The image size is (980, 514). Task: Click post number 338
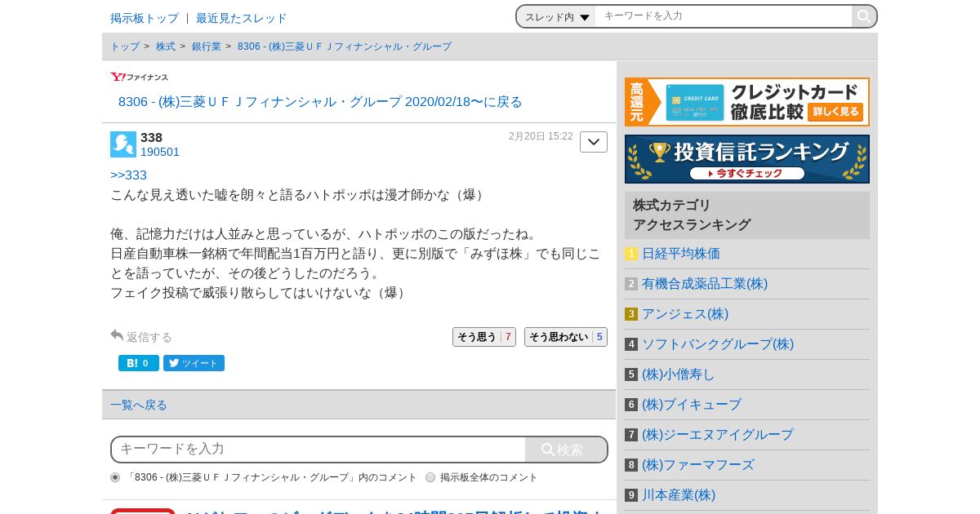click(151, 137)
